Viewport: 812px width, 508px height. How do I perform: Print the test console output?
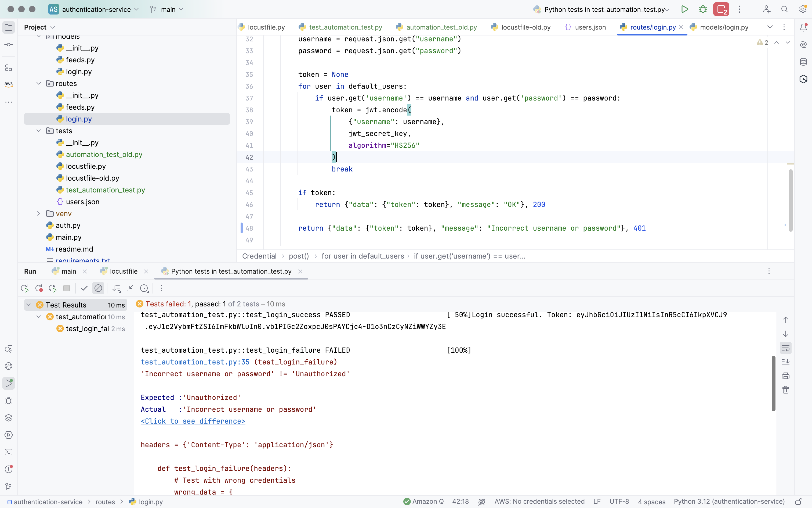coord(785,376)
